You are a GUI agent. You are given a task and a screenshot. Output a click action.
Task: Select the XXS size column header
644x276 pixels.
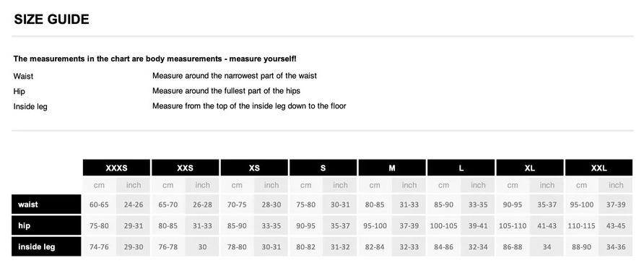pyautogui.click(x=186, y=168)
